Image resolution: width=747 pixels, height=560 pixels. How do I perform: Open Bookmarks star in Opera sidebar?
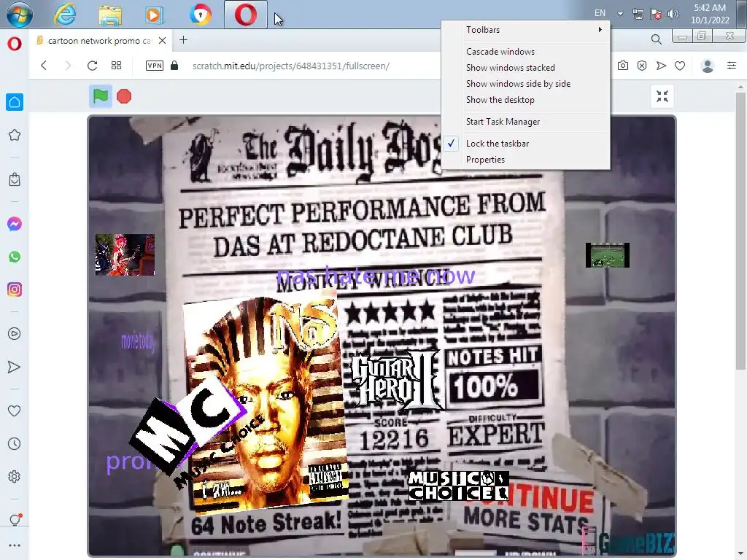coord(15,135)
